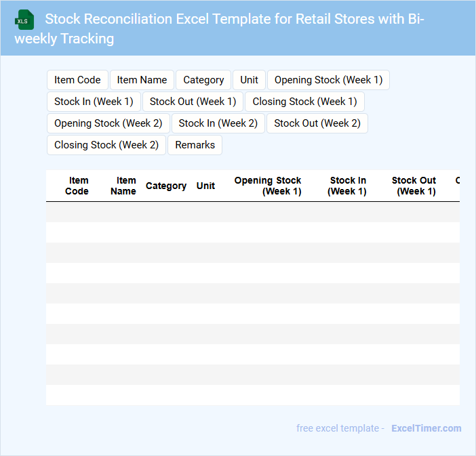The height and width of the screenshot is (456, 476).
Task: Click Closing Stock (Week 1) tag
Action: coord(304,102)
